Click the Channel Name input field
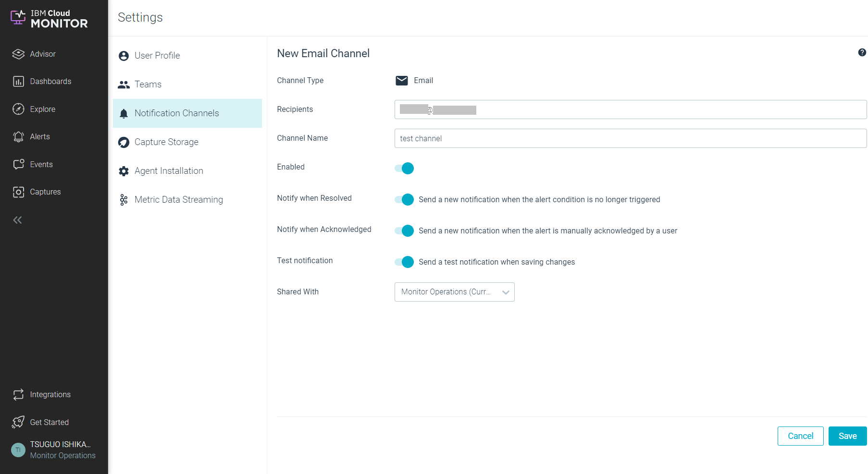The width and height of the screenshot is (868, 474). click(x=631, y=138)
